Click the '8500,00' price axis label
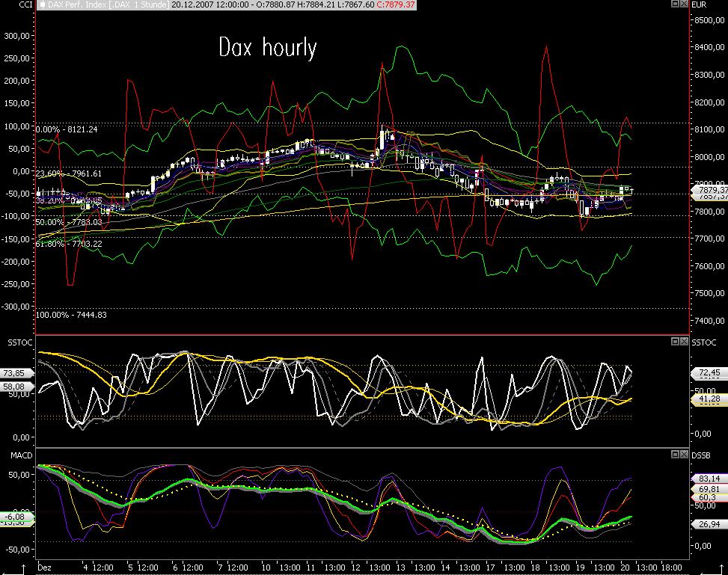Viewport: 728px width, 575px height. click(709, 20)
